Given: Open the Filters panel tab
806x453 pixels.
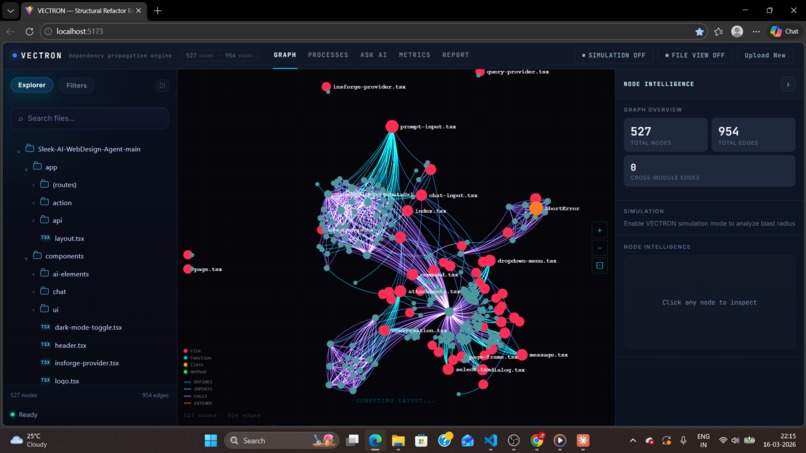Looking at the screenshot, I should coord(77,85).
